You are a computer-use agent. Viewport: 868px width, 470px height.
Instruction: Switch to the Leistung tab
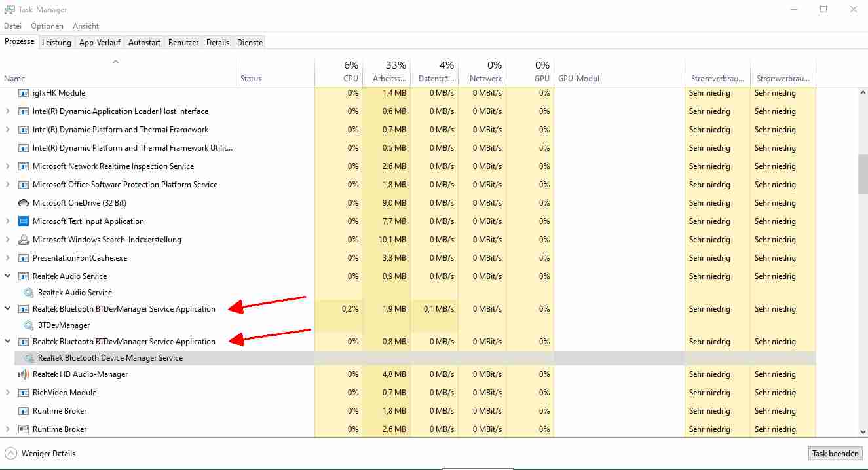tap(56, 43)
